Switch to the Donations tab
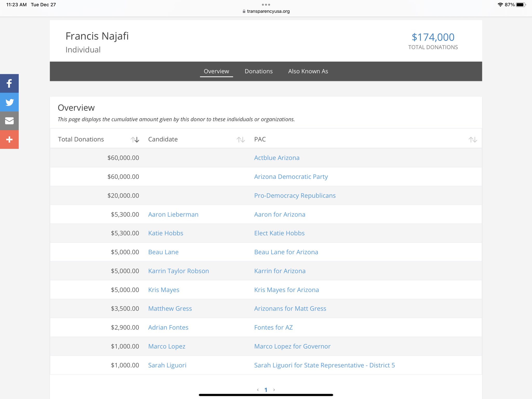The height and width of the screenshot is (399, 532). (258, 71)
